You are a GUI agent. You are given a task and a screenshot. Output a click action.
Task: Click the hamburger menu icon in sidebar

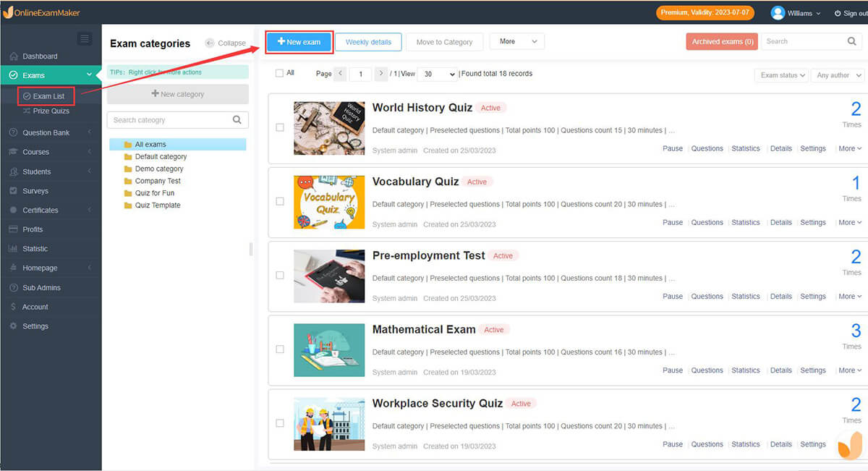coord(85,39)
